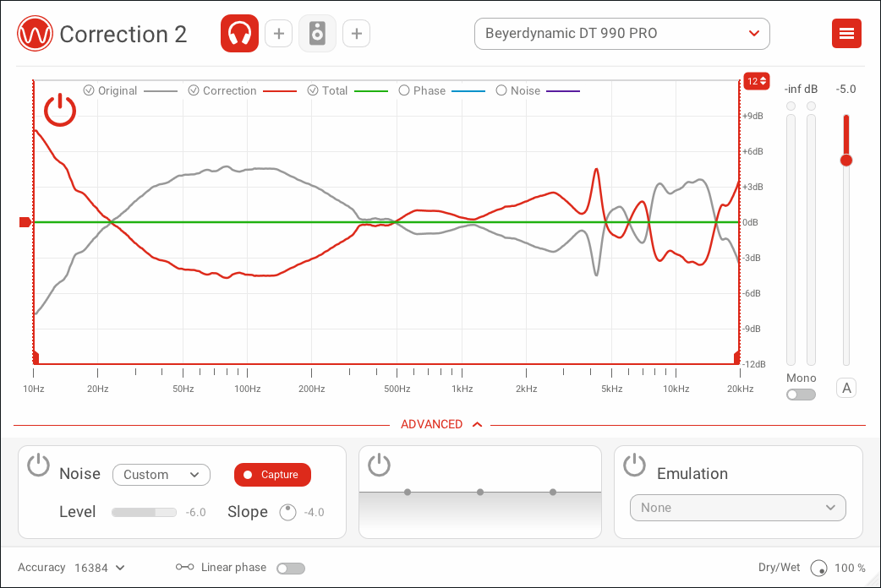The height and width of the screenshot is (588, 881).
Task: Select the headphones profile button
Action: coord(240,34)
